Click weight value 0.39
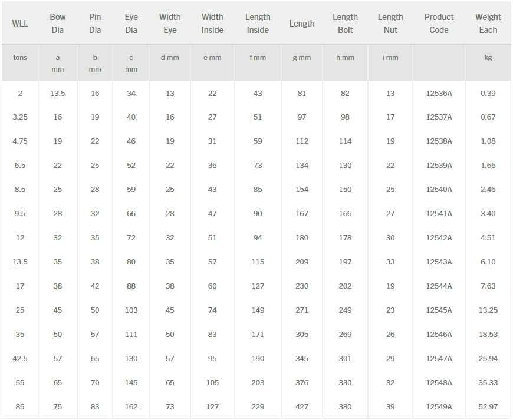Viewport: 513px width, 420px height. tap(488, 94)
